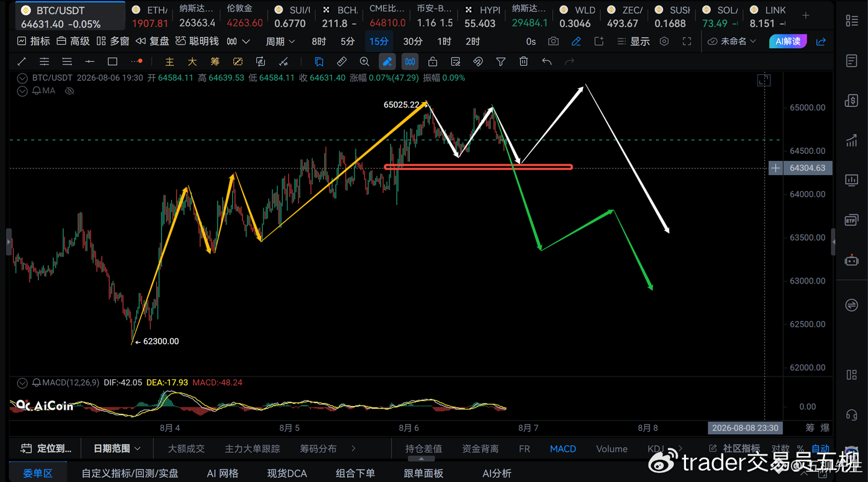
Task: Toggle the drawing lock icon
Action: point(432,62)
